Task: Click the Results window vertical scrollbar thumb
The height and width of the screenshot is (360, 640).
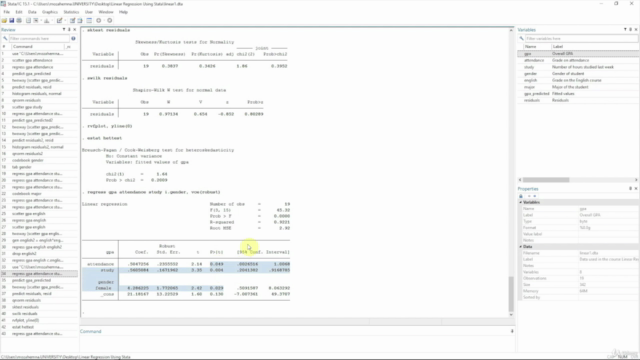Action: (x=511, y=294)
